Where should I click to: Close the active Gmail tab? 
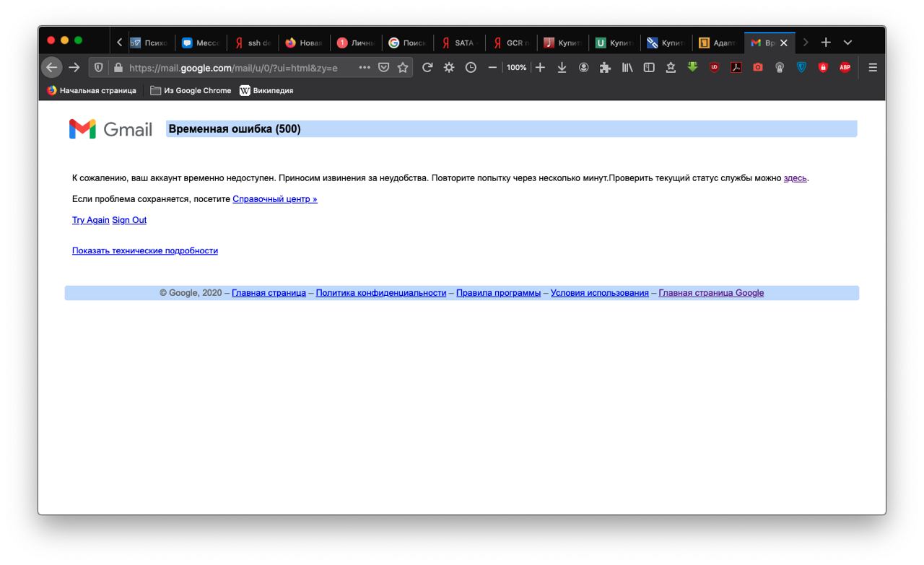784,43
